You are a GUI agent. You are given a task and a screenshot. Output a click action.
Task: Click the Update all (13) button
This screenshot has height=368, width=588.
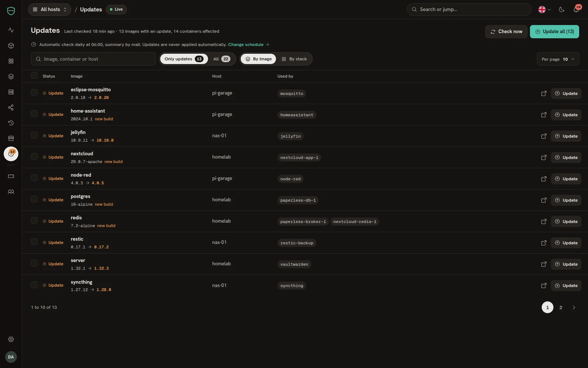[x=555, y=32]
